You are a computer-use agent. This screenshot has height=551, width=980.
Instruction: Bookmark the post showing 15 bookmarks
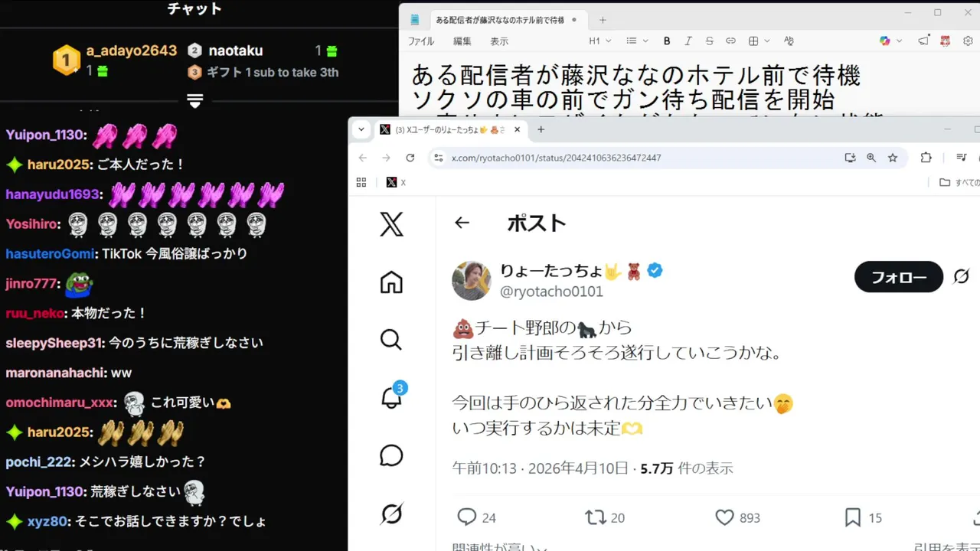pos(852,517)
